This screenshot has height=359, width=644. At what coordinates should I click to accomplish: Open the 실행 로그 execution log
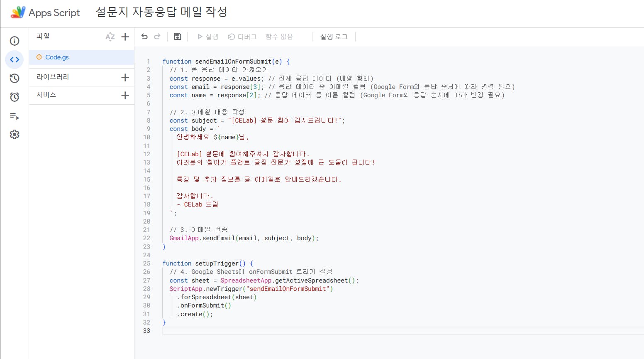coord(334,37)
